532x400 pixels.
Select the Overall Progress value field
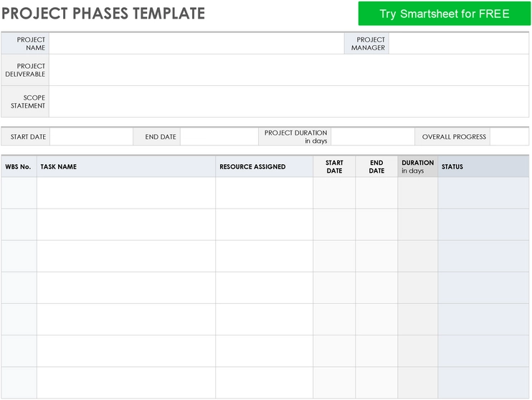[509, 137]
